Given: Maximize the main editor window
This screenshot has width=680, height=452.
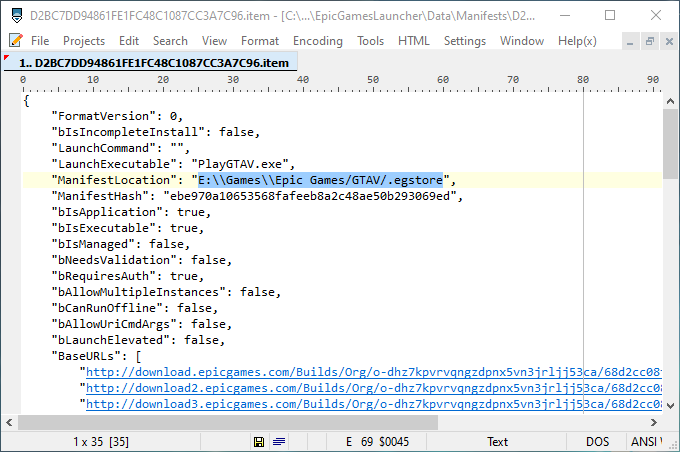Looking at the screenshot, I should tap(610, 15).
